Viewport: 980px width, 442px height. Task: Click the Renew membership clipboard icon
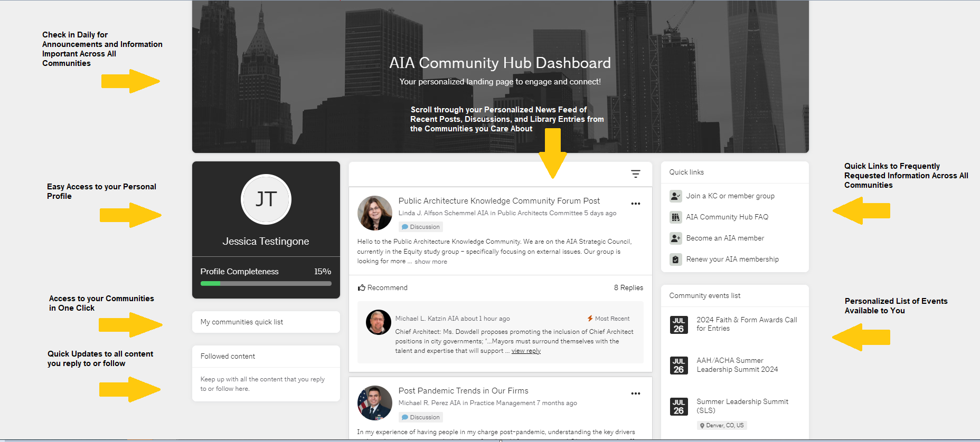click(x=675, y=259)
